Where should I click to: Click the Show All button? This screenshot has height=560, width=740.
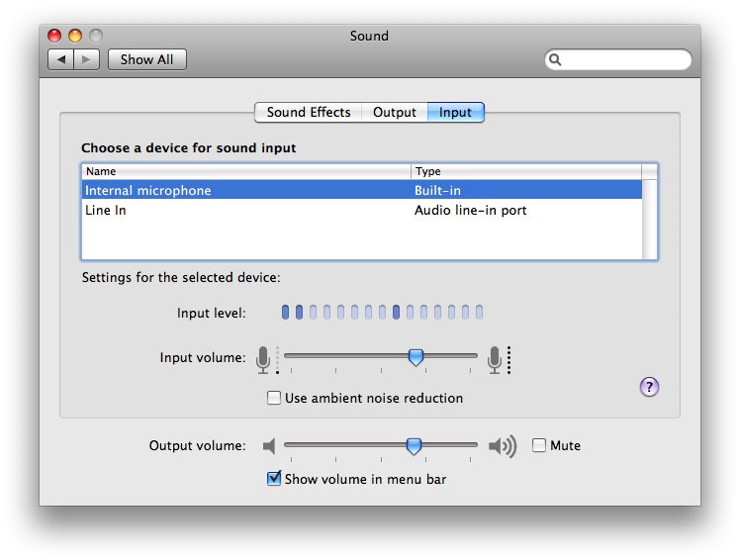tap(147, 59)
